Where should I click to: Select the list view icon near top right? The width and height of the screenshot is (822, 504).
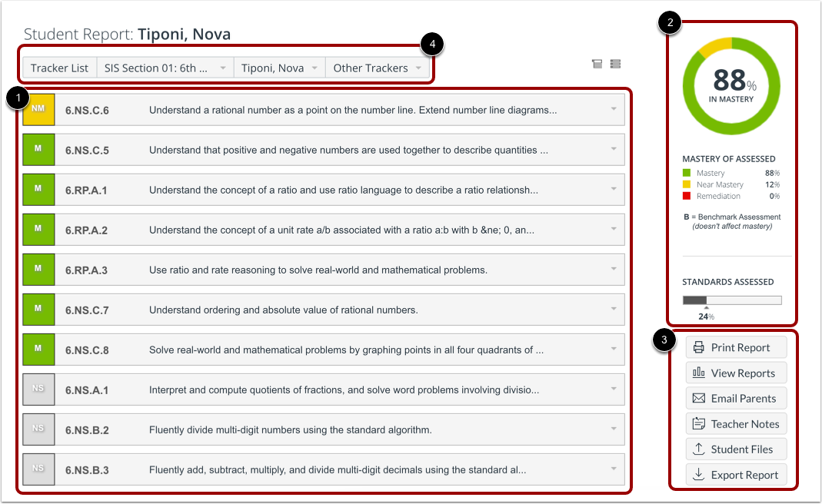[615, 64]
